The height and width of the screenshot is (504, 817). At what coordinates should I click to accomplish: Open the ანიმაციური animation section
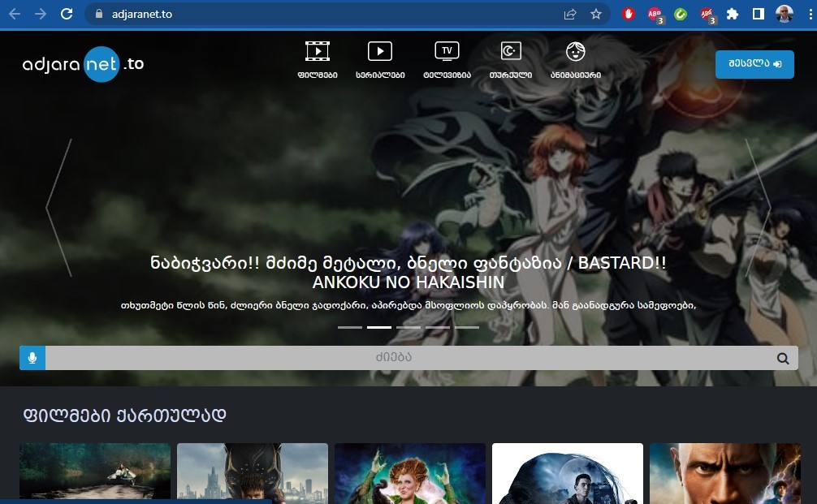click(x=576, y=60)
